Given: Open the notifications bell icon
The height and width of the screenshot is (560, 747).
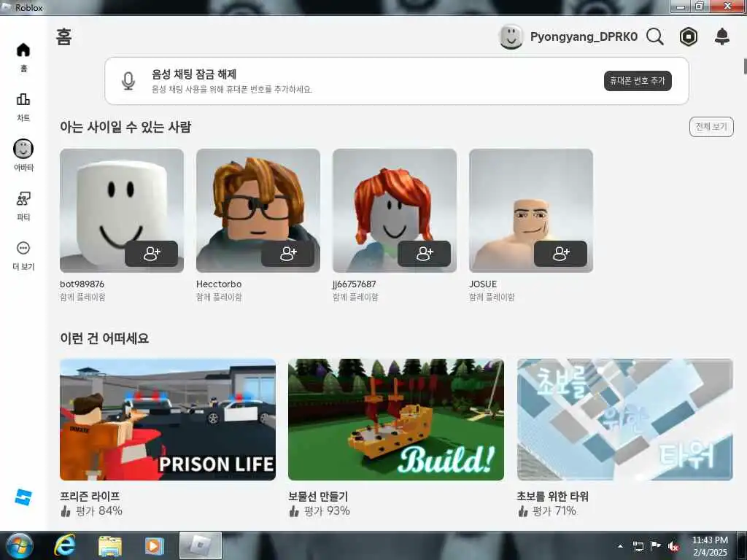Looking at the screenshot, I should click(x=722, y=36).
